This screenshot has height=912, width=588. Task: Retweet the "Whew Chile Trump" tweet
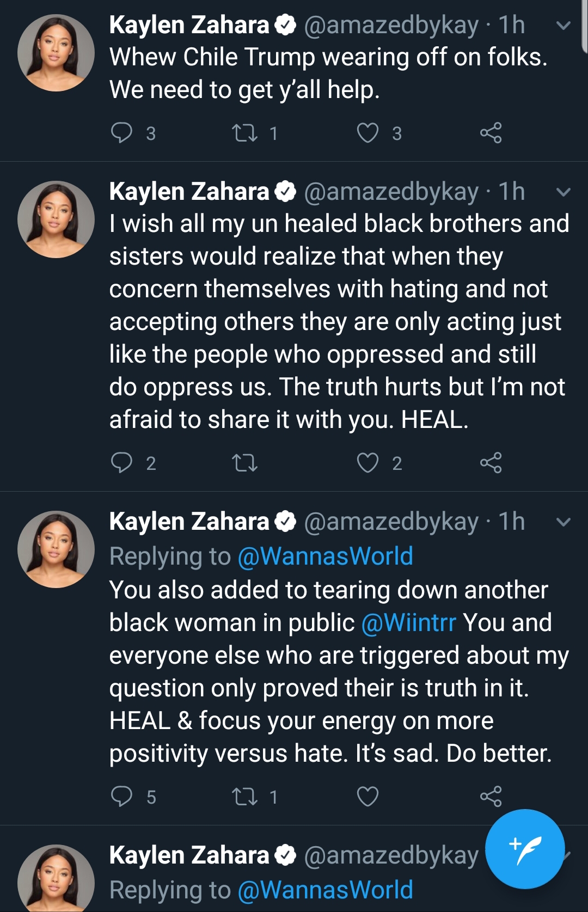pyautogui.click(x=244, y=133)
